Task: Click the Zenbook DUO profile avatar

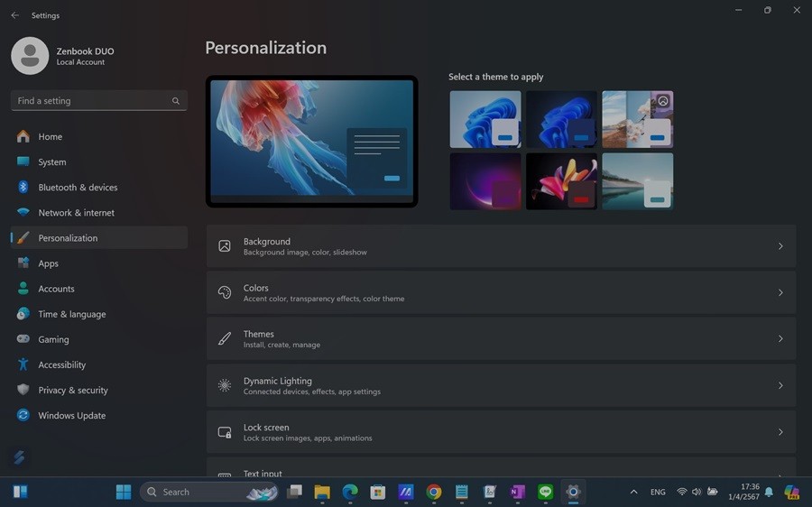Action: point(30,56)
